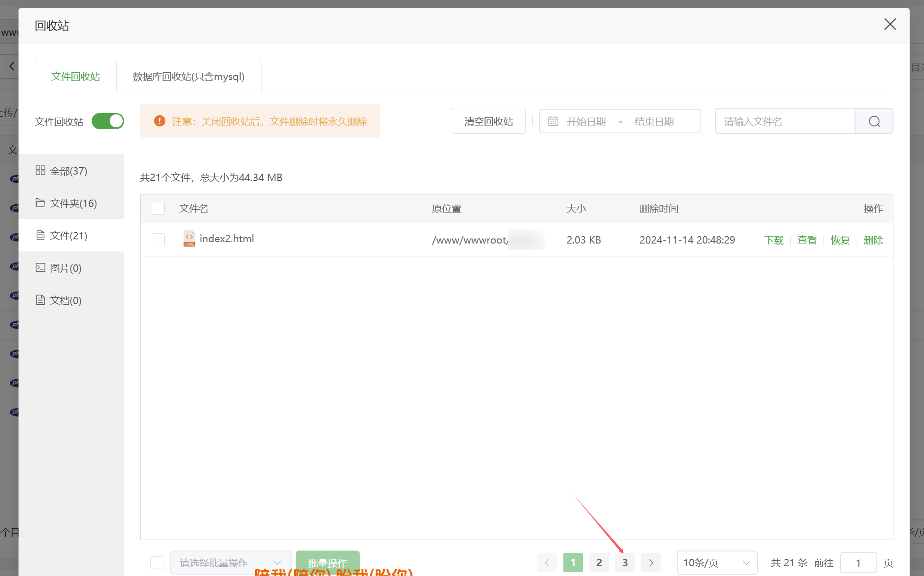The width and height of the screenshot is (924, 576).
Task: Go to next page arrow
Action: pos(651,563)
